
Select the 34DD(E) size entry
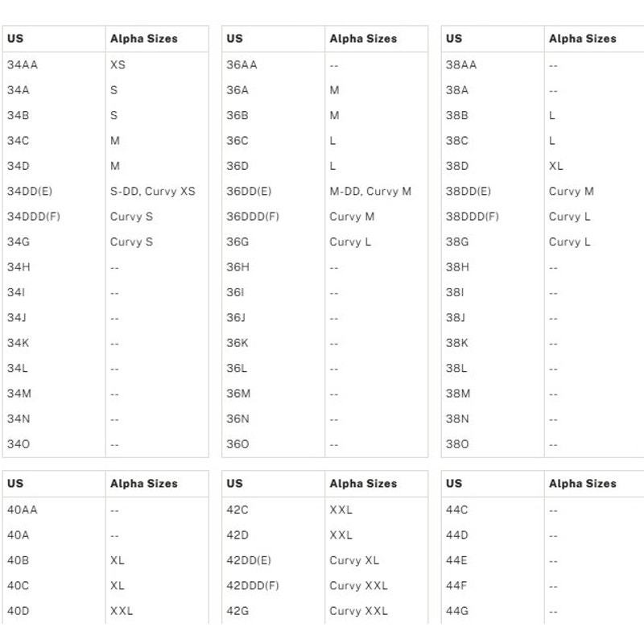pyautogui.click(x=30, y=192)
